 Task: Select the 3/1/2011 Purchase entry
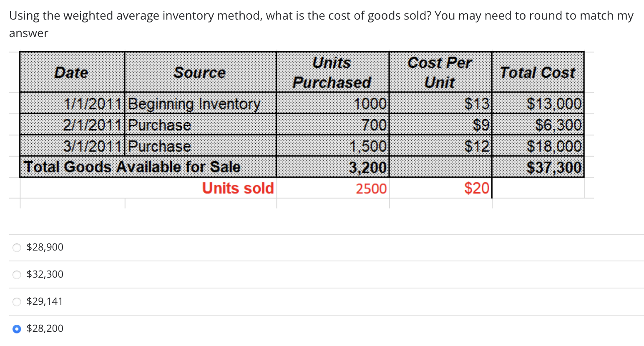[161, 146]
